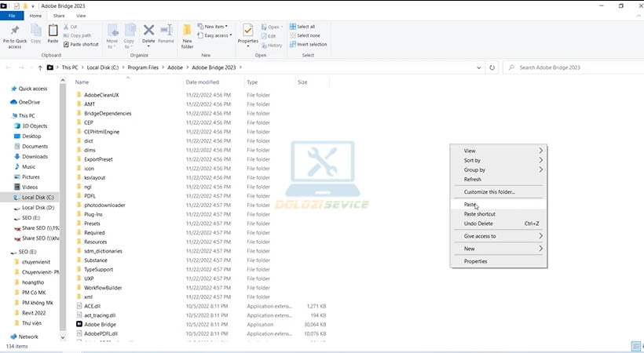644x353 pixels.
Task: Switch to the View ribbon tab
Action: (82, 15)
